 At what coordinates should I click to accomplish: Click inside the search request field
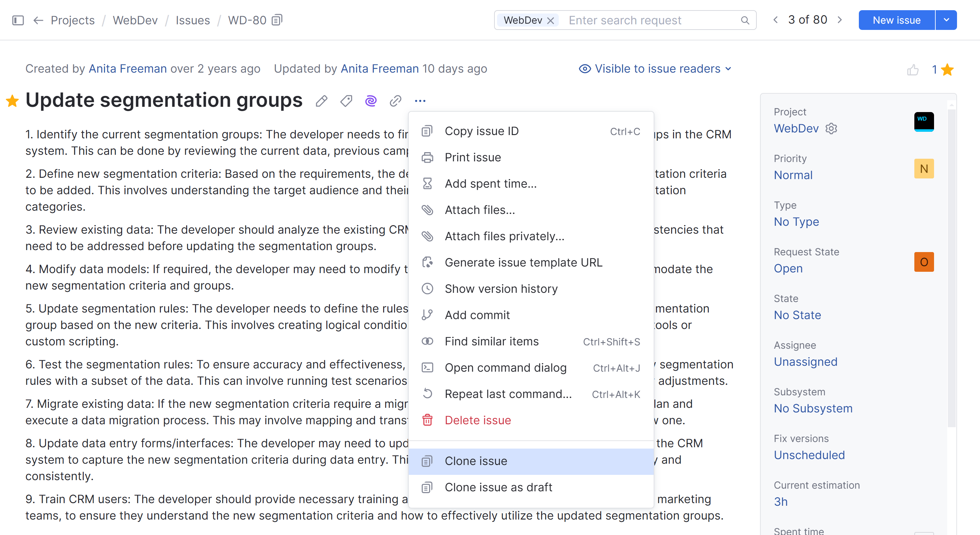pos(628,20)
